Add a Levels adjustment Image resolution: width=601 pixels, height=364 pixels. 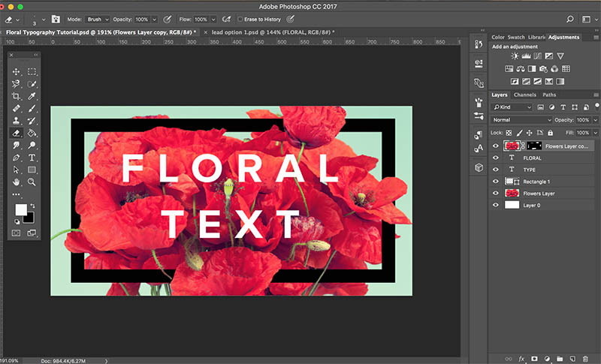(526, 56)
